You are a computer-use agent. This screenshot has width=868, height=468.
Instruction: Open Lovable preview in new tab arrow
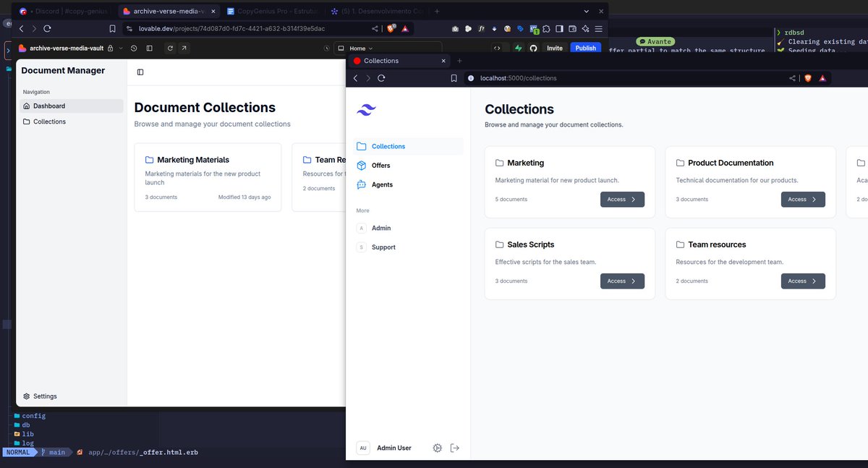point(184,48)
